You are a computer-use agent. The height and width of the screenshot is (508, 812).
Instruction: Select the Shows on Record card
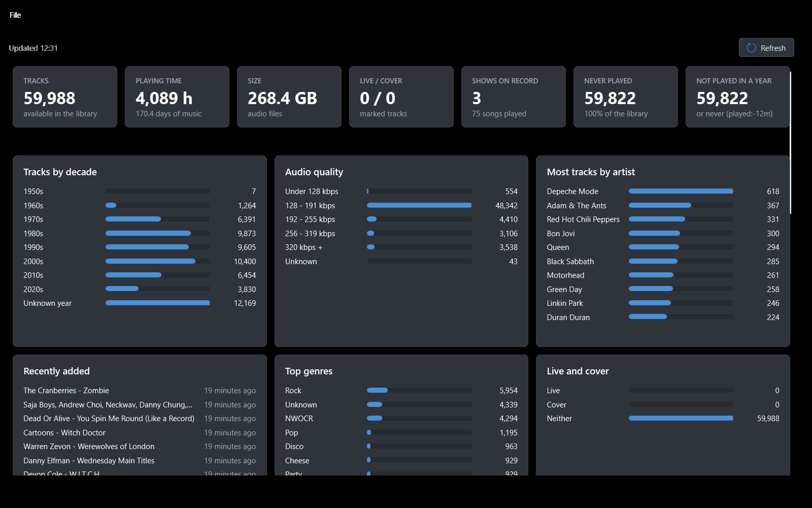(514, 97)
